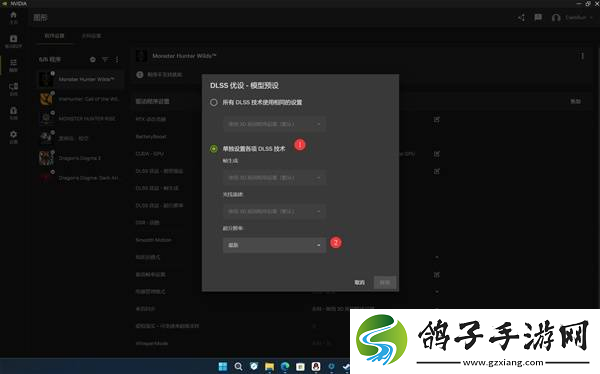
Task: Open the feedback notification icon
Action: tap(538, 18)
